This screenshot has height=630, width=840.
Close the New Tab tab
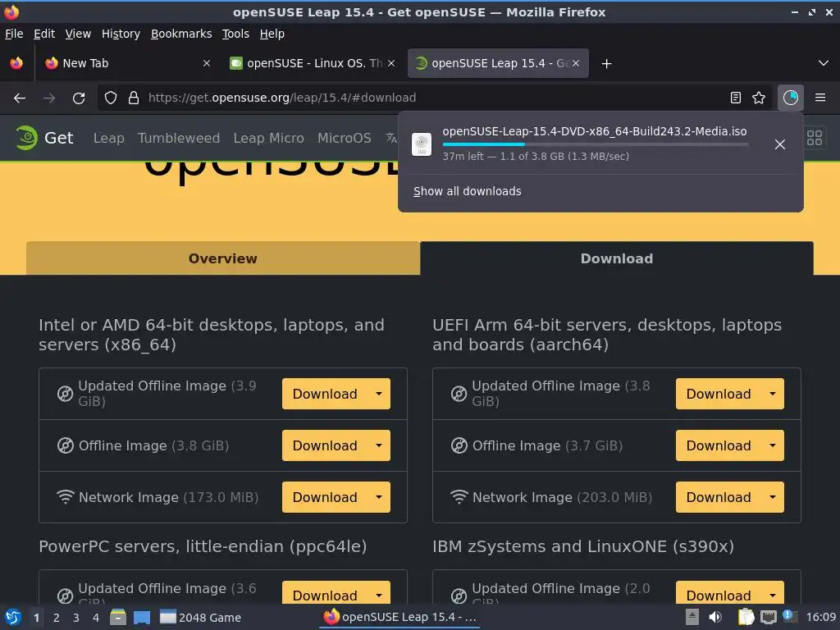[206, 63]
